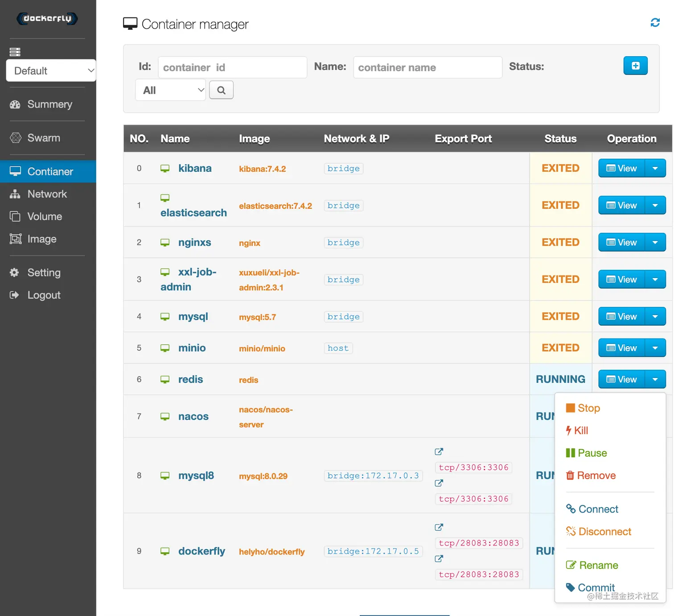The width and height of the screenshot is (674, 616).
Task: Expand operation dropdown arrow for elasticsearch
Action: 655,205
